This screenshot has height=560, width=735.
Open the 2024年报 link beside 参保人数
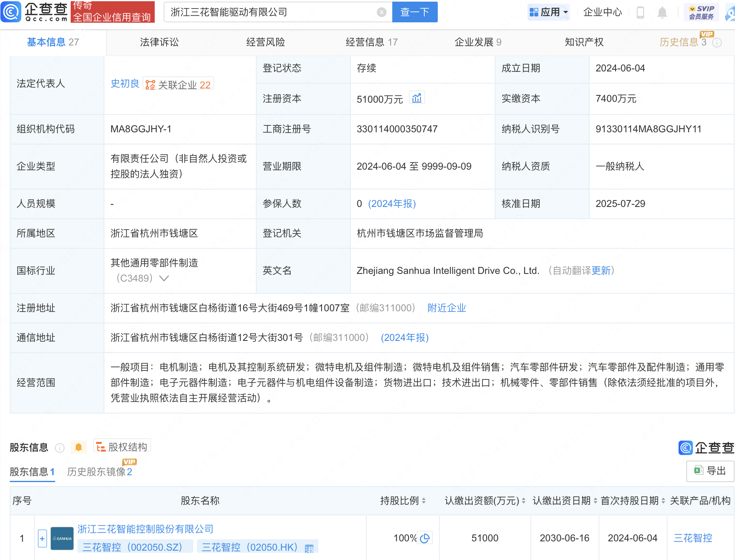click(392, 204)
